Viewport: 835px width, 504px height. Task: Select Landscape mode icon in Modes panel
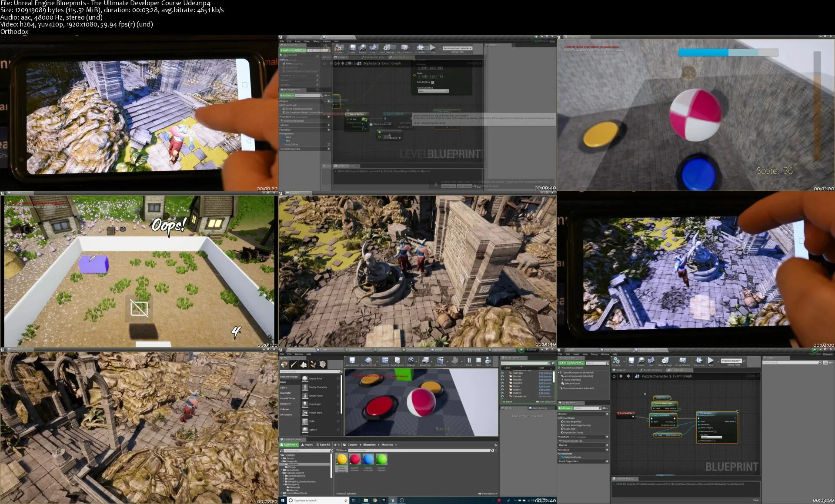click(304, 365)
